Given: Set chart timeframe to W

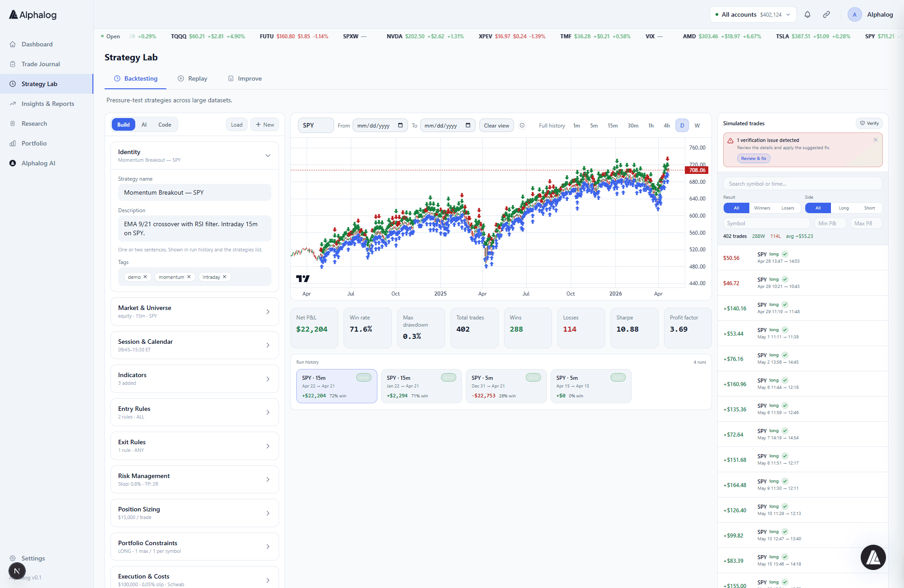Looking at the screenshot, I should click(697, 125).
